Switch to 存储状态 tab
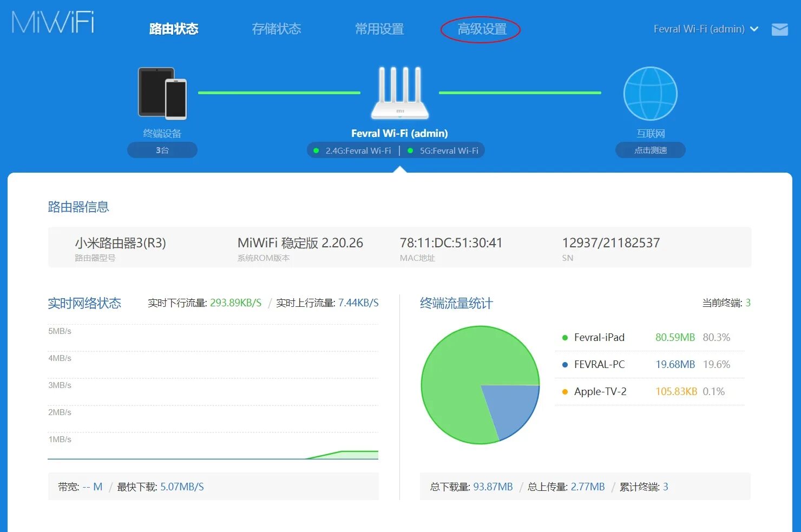801x532 pixels. click(x=277, y=29)
